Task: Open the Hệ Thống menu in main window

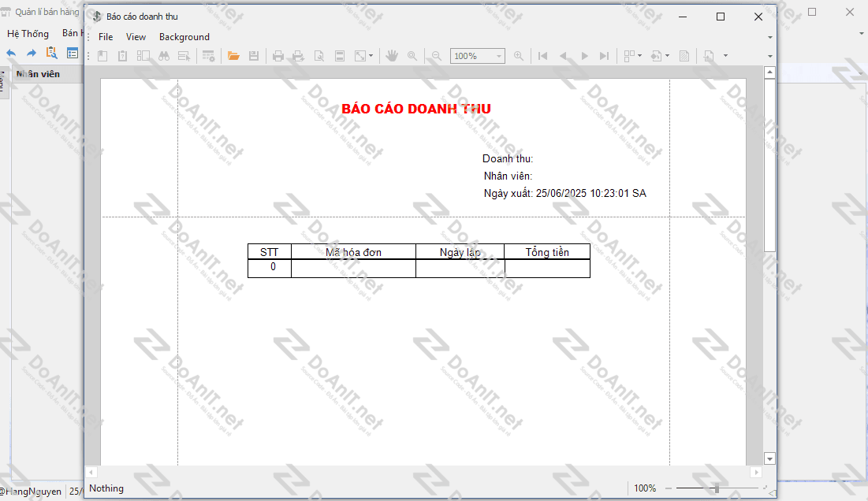Action: [28, 34]
